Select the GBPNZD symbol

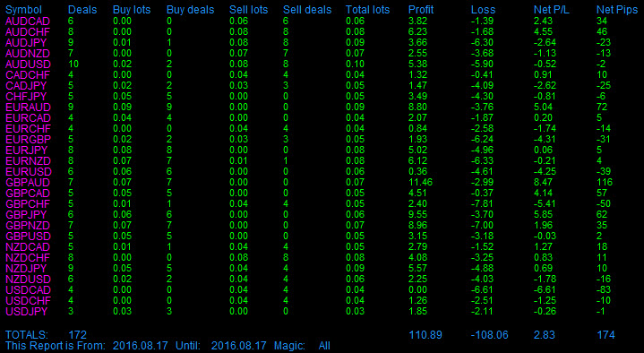tap(28, 225)
